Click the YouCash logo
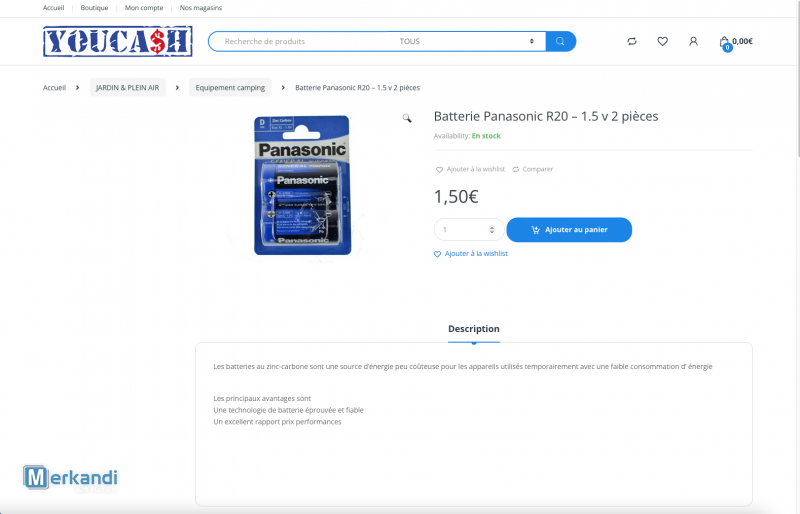The height and width of the screenshot is (514, 800). (118, 41)
